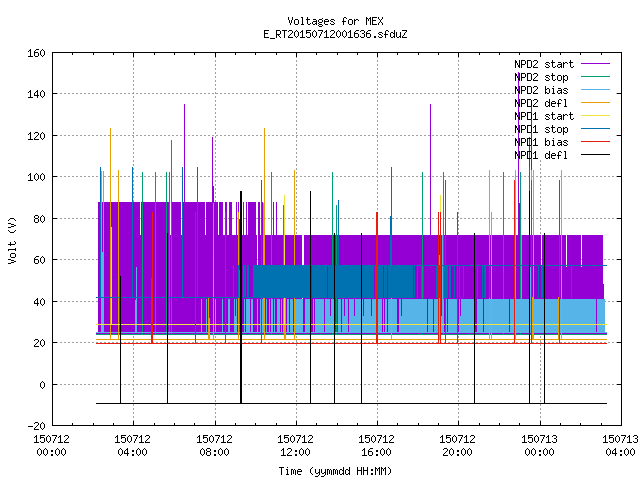Click the file name E_RT20150712001636.sfduZ

pyautogui.click(x=335, y=34)
